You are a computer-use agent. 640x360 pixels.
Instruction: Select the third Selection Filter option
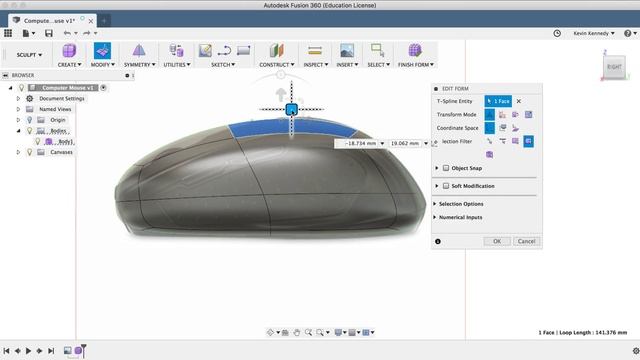[515, 141]
